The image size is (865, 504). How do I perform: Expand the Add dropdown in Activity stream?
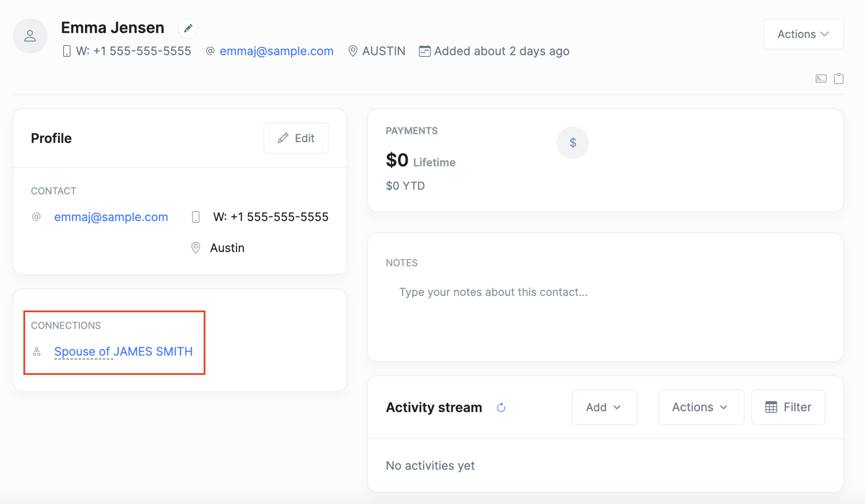coord(604,407)
